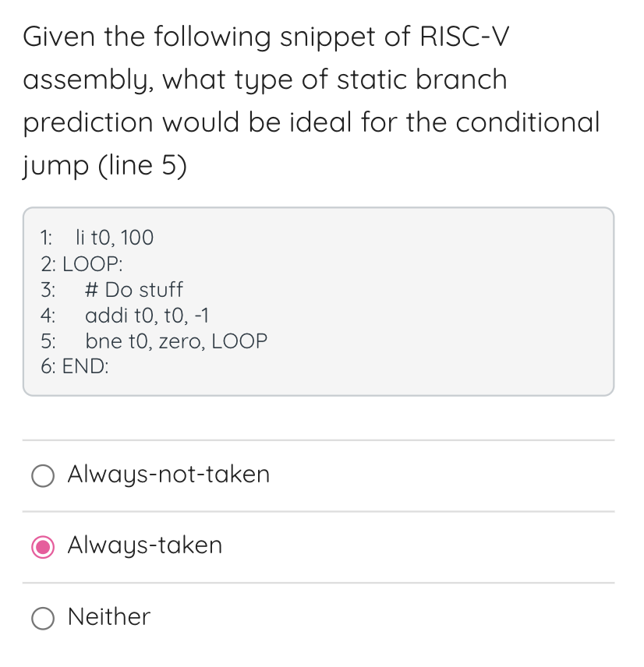
Task: Click the divider line below "Always-taken"
Action: click(318, 583)
